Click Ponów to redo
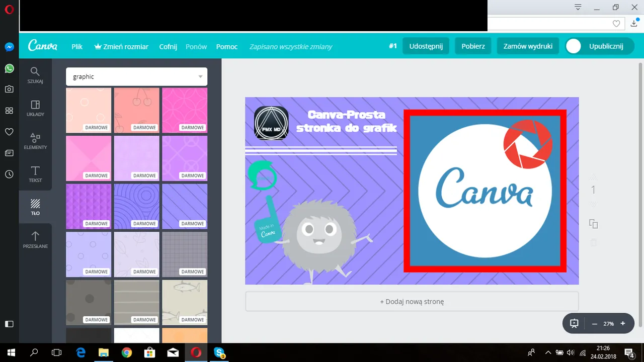 [x=196, y=46]
